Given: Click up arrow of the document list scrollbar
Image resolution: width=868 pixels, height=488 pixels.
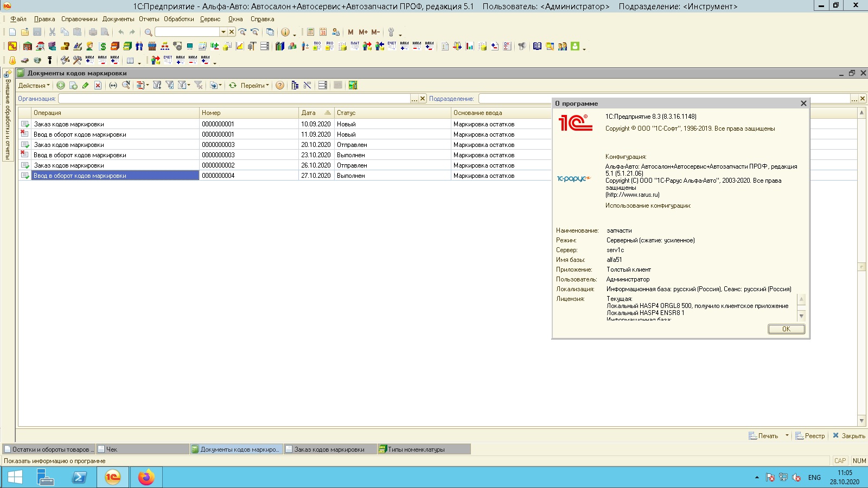Looking at the screenshot, I should 861,112.
